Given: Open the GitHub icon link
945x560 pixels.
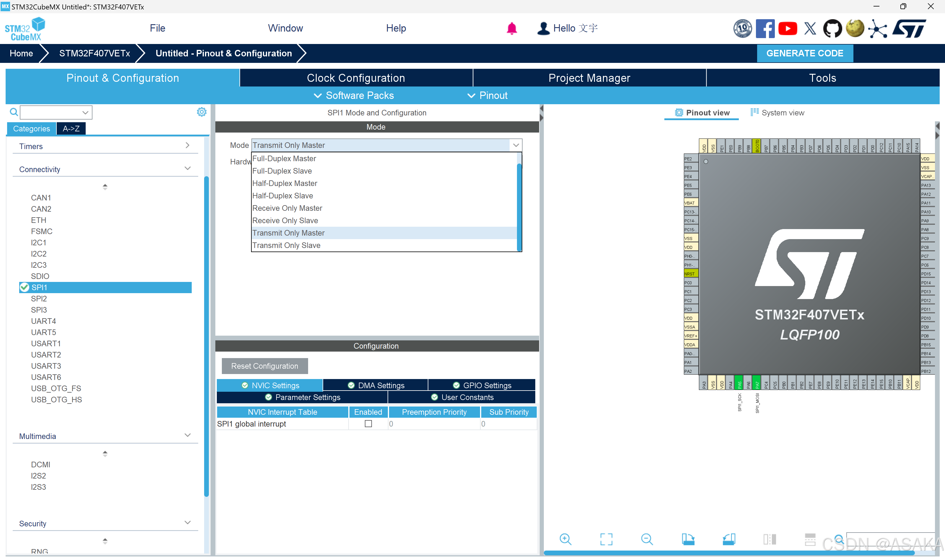Looking at the screenshot, I should [832, 28].
